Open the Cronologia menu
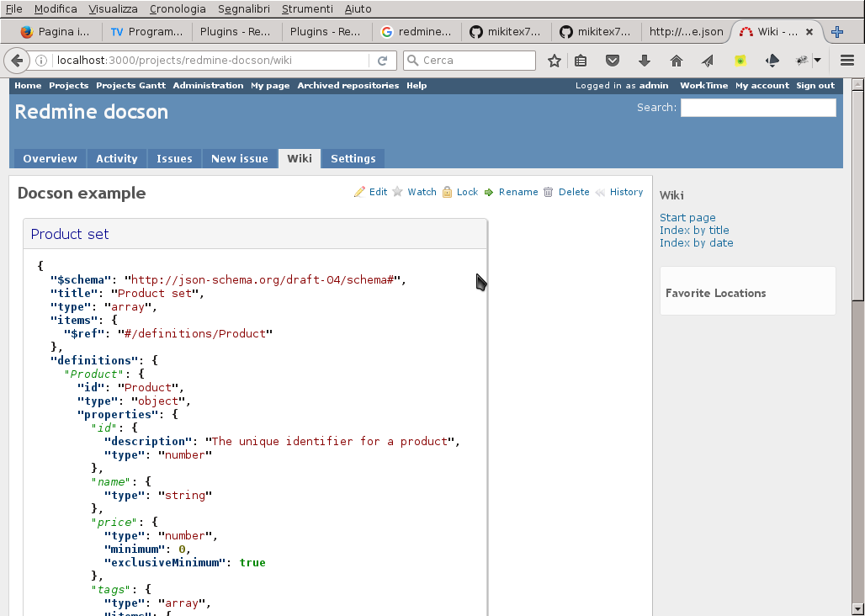865x616 pixels. [x=178, y=8]
